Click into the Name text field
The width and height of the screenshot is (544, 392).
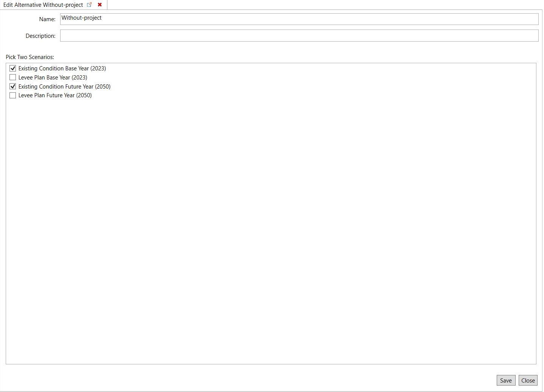pyautogui.click(x=299, y=19)
